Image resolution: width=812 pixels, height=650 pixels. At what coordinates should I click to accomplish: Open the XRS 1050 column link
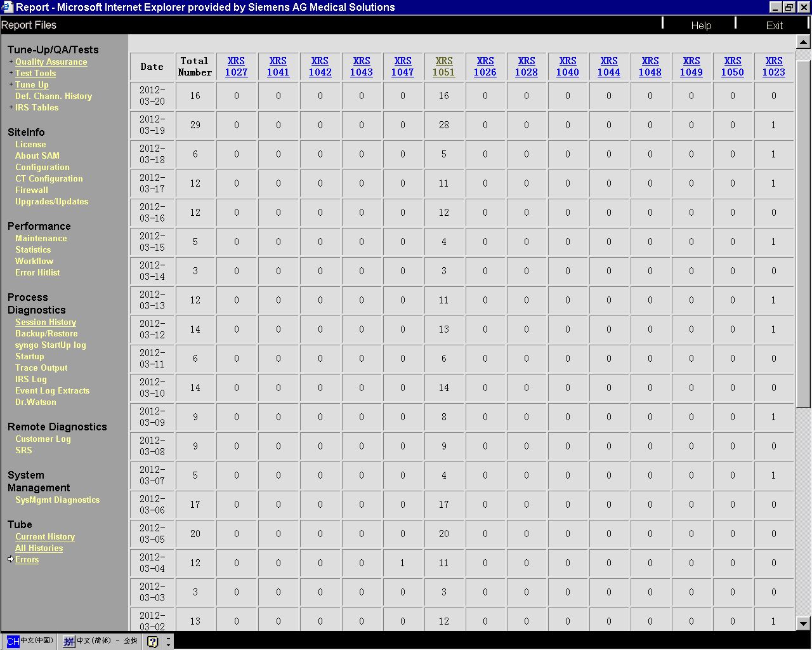[x=733, y=67]
